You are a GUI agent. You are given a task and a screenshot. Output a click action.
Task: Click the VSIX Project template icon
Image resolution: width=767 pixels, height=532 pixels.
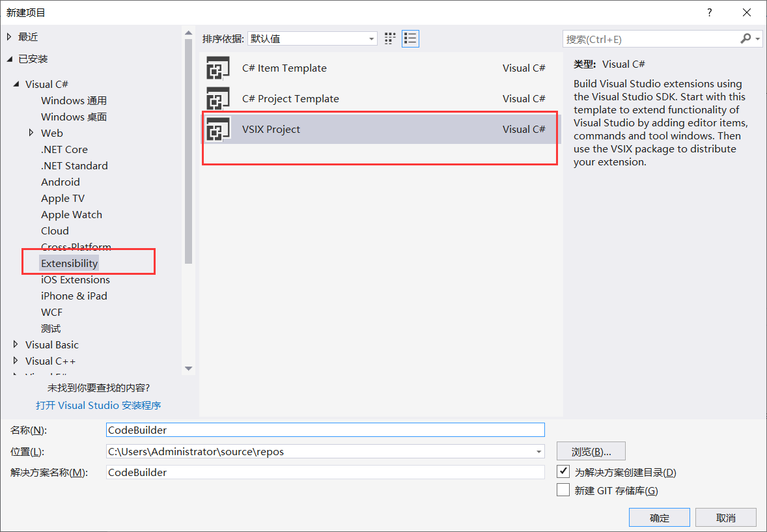click(x=217, y=129)
